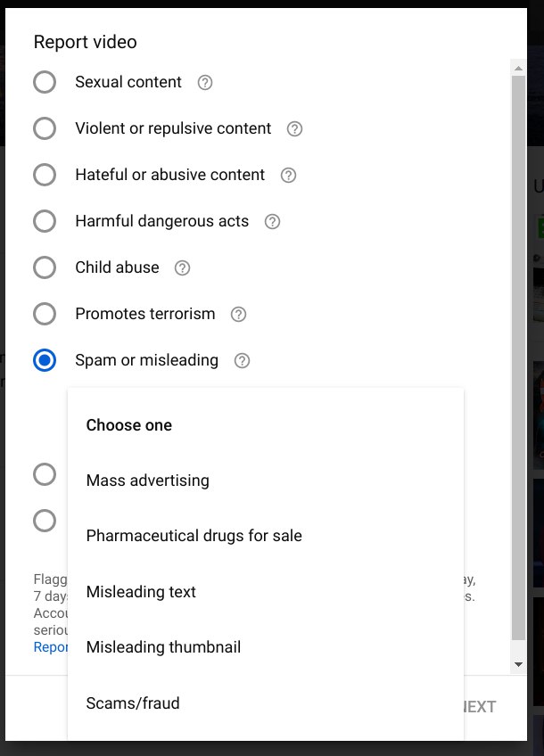Select Pharmaceutical drugs for sale option
The width and height of the screenshot is (544, 756).
tap(194, 536)
